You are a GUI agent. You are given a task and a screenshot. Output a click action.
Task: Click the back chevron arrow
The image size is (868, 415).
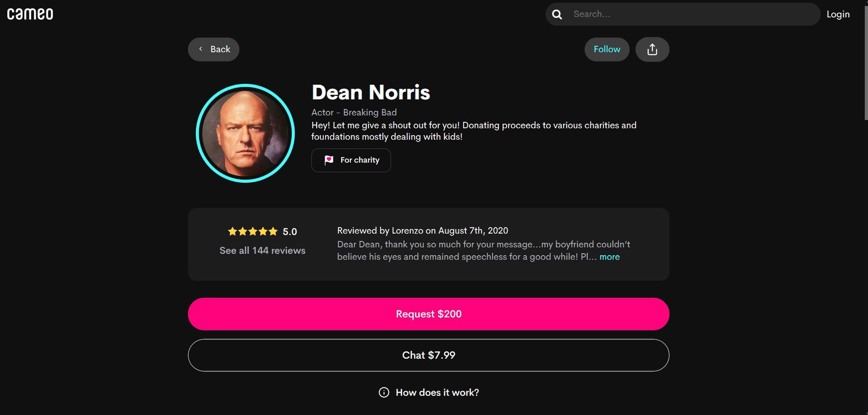(x=200, y=49)
